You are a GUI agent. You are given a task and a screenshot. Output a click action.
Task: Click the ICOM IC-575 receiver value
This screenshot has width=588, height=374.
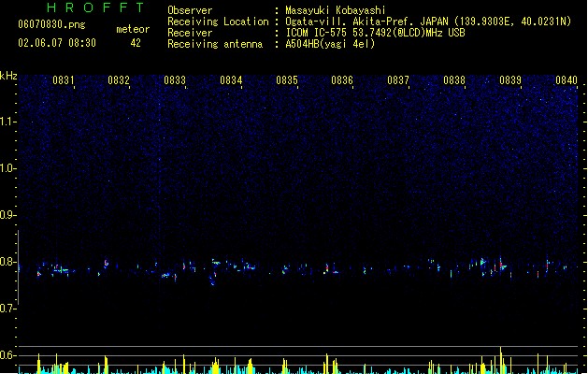pos(375,33)
